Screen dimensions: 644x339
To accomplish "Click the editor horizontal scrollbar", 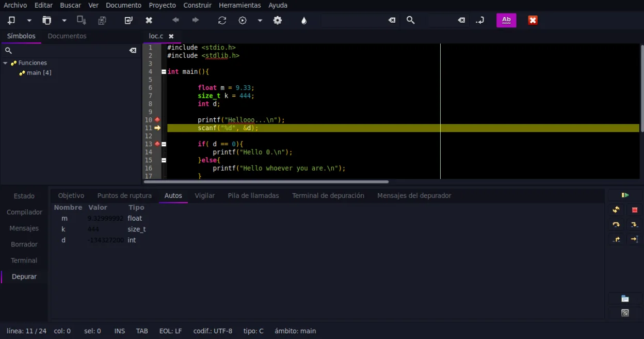I will [x=266, y=182].
